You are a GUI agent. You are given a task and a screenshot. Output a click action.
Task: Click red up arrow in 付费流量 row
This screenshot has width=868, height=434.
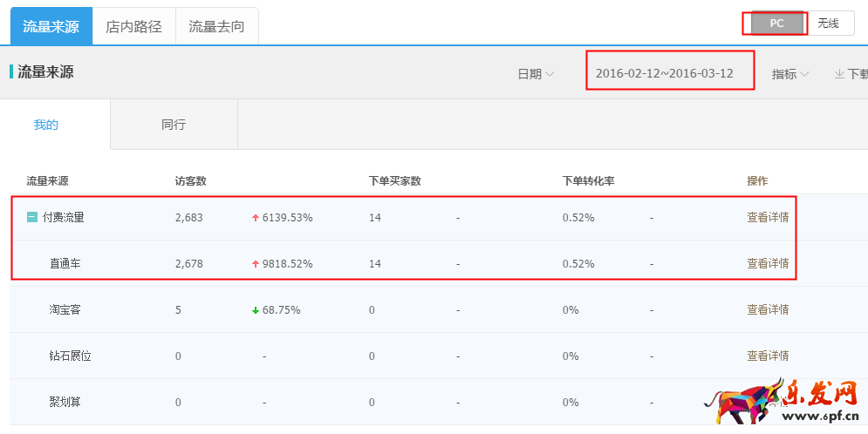(256, 218)
